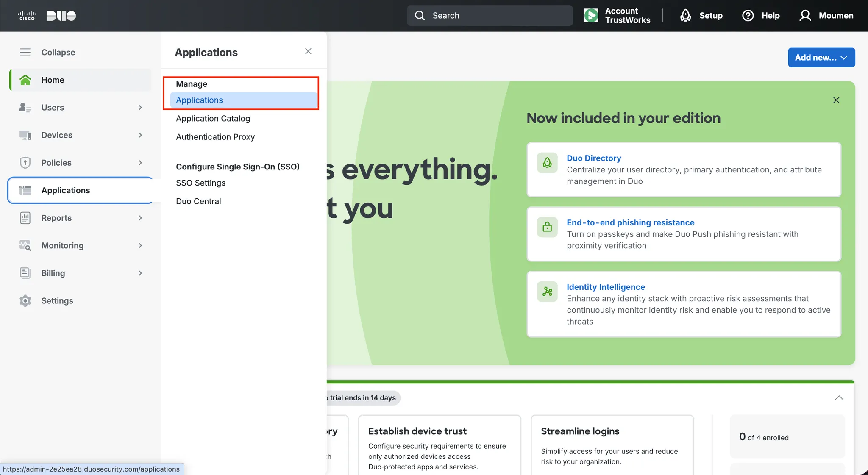
Task: Click the Policies shield icon
Action: 25,163
